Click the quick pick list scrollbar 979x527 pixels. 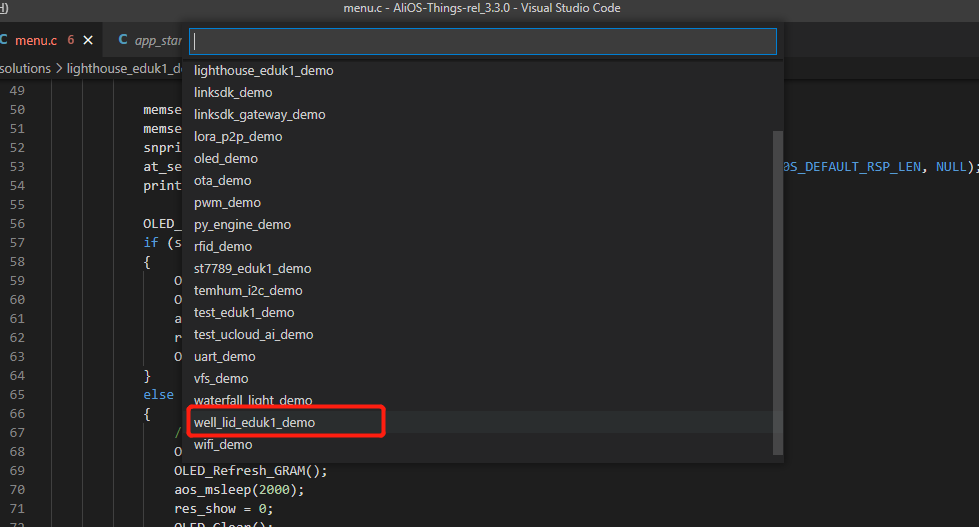click(x=777, y=292)
